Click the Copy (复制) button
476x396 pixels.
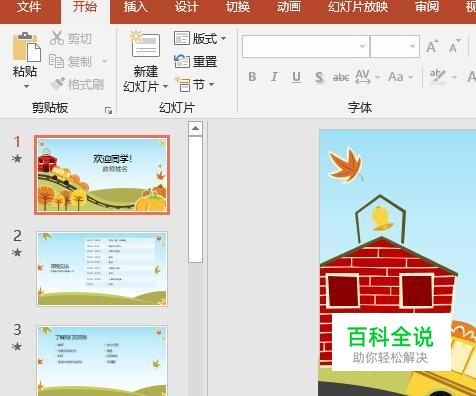coord(71,61)
